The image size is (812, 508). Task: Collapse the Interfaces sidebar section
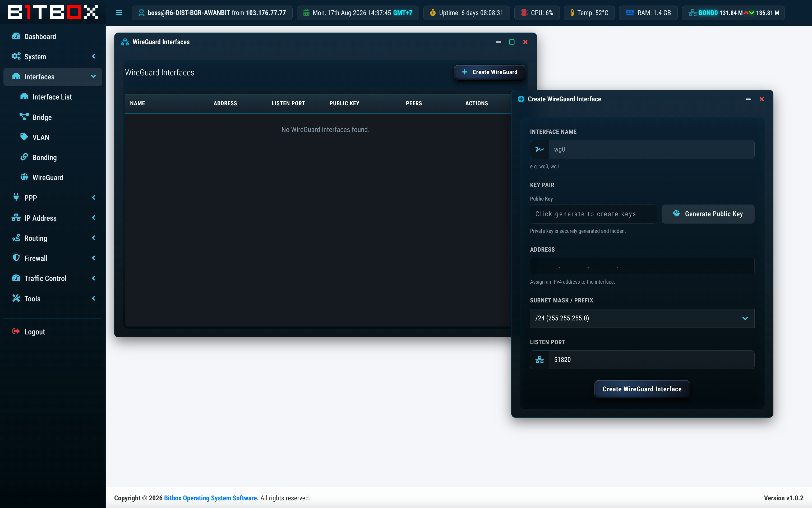[x=53, y=77]
